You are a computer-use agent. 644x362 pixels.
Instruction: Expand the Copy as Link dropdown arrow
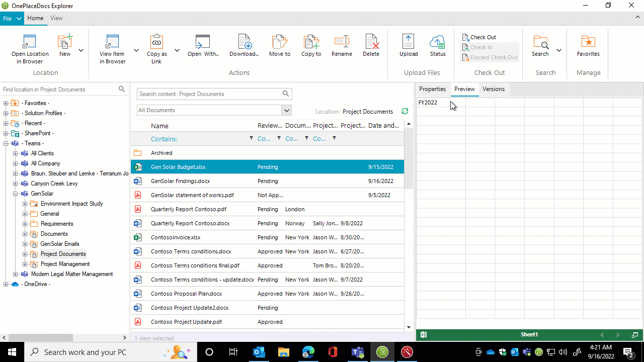pyautogui.click(x=177, y=50)
